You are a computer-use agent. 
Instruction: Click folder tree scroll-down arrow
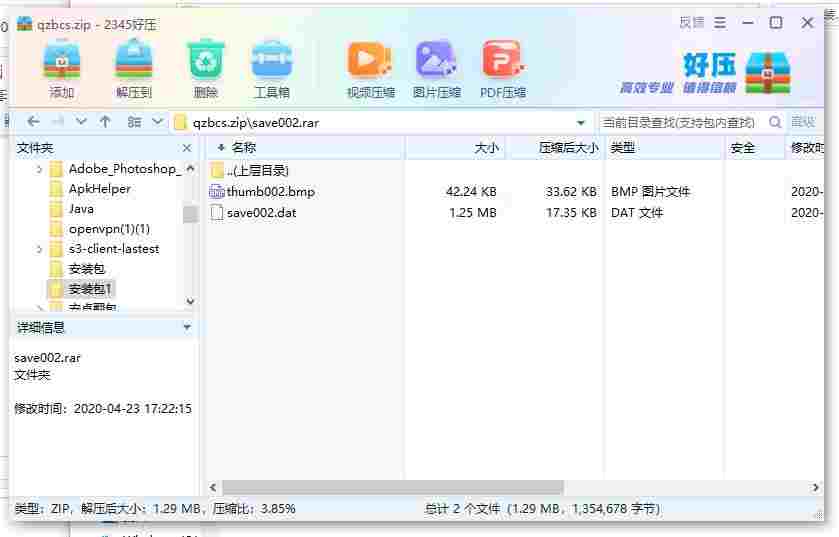(190, 302)
